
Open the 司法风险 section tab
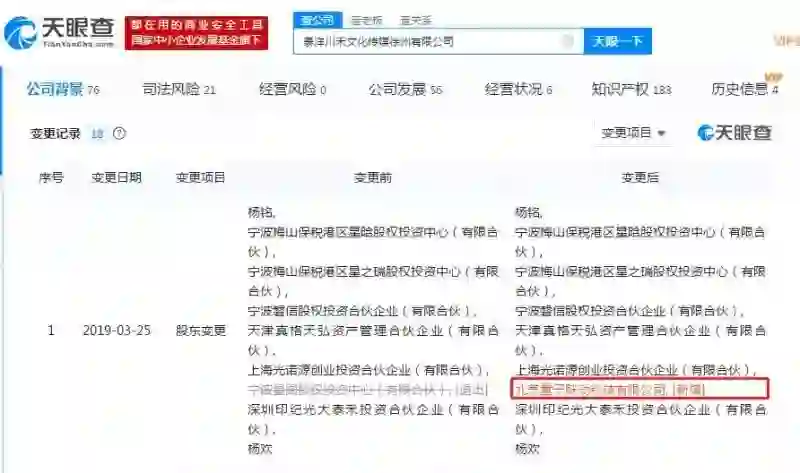179,90
